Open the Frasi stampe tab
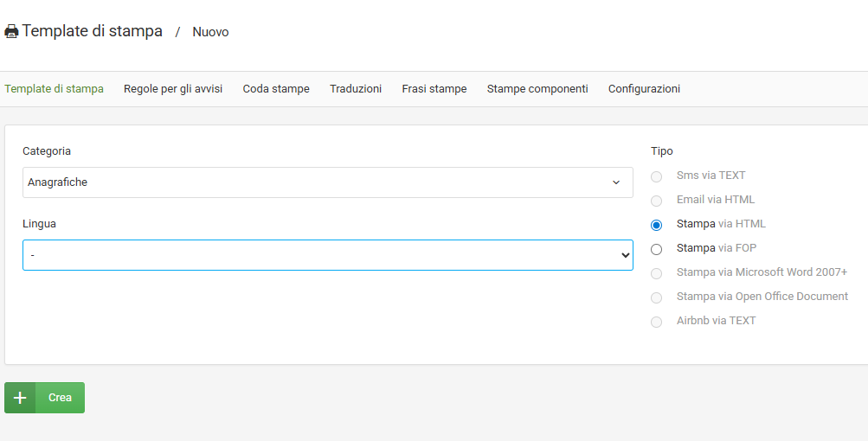The image size is (868, 441). pos(434,89)
